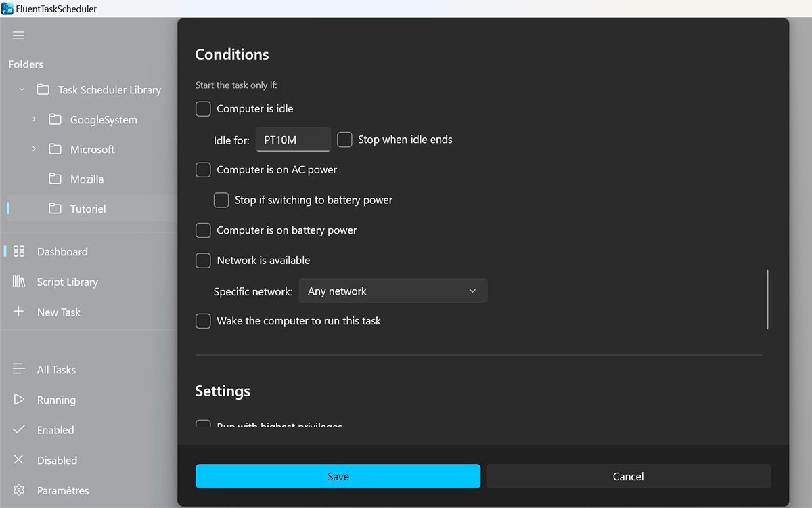
Task: Save the task conditions
Action: coord(337,475)
